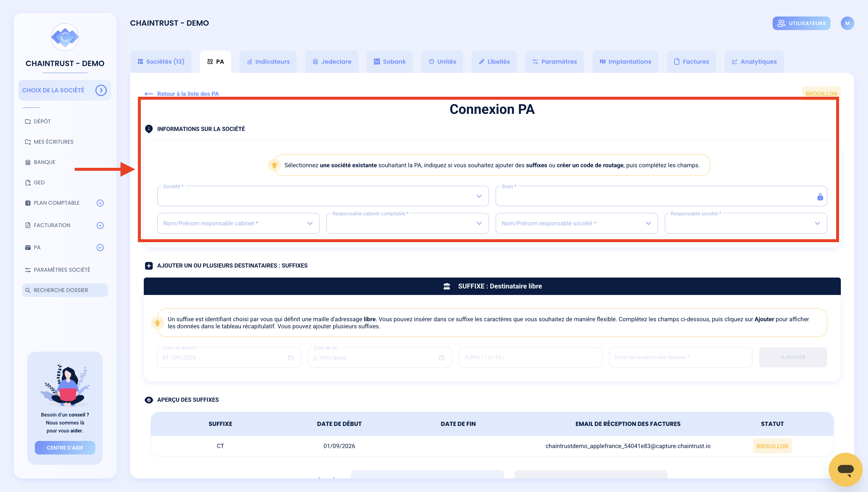
Task: Expand Plan comptable submenu chevron
Action: (x=100, y=203)
